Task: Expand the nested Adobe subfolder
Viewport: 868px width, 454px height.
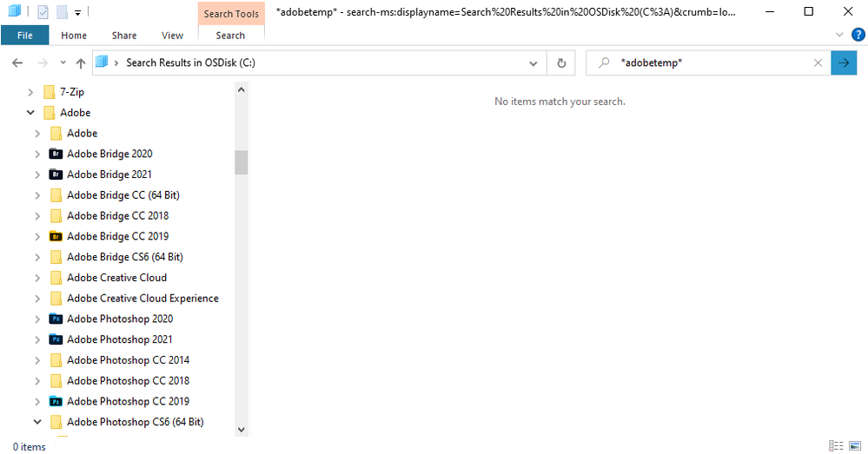Action: (37, 134)
